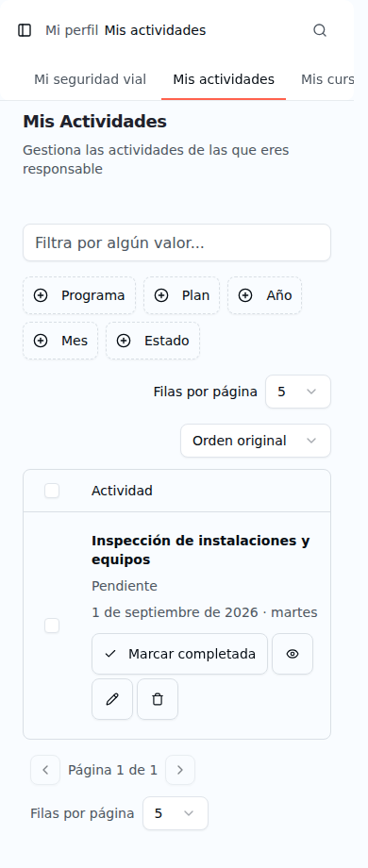Image resolution: width=368 pixels, height=868 pixels.
Task: Select all activities header checkbox
Action: (x=52, y=491)
